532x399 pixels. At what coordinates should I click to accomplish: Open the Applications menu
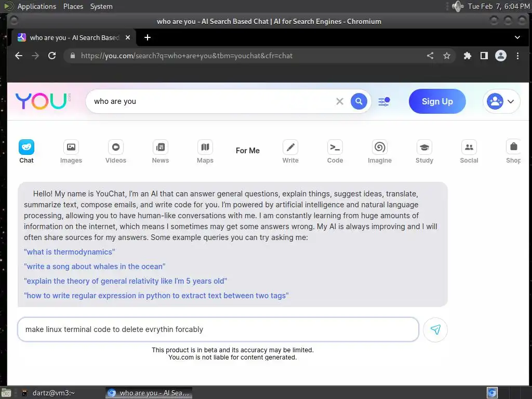pyautogui.click(x=37, y=6)
